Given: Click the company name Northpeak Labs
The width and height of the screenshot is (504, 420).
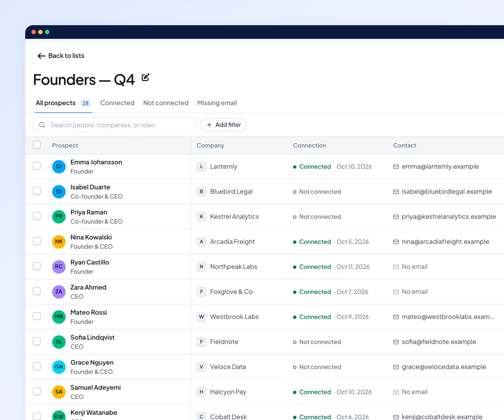Looking at the screenshot, I should (234, 267).
